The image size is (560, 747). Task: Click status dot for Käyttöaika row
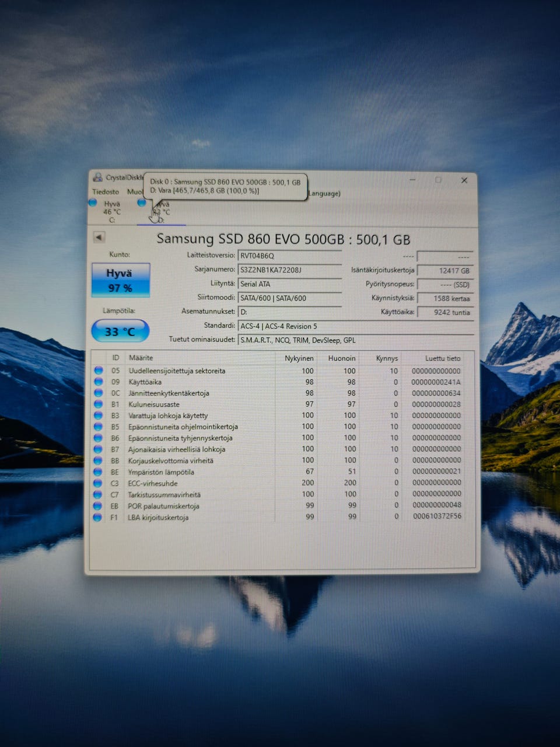(99, 382)
